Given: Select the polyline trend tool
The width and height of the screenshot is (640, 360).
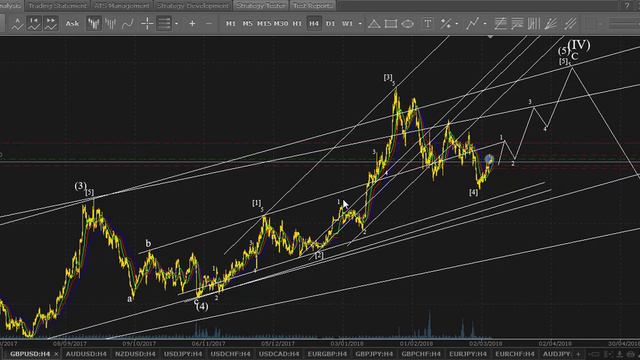Looking at the screenshot, I should (473, 24).
